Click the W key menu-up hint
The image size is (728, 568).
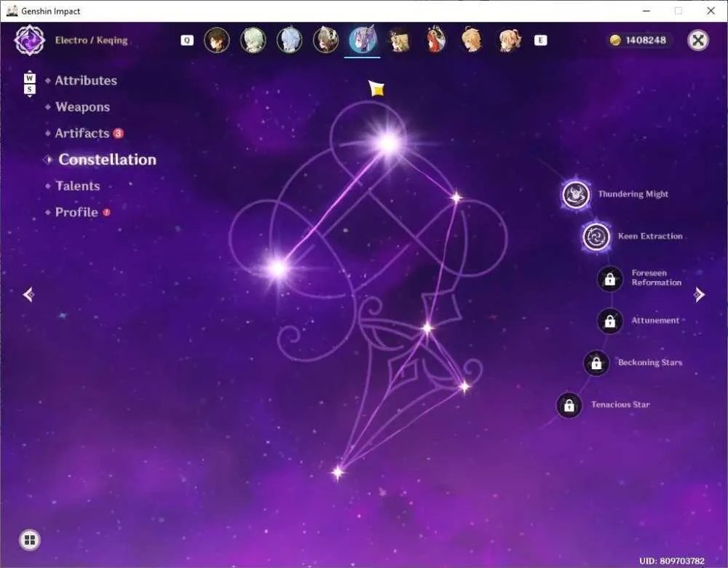pyautogui.click(x=29, y=78)
